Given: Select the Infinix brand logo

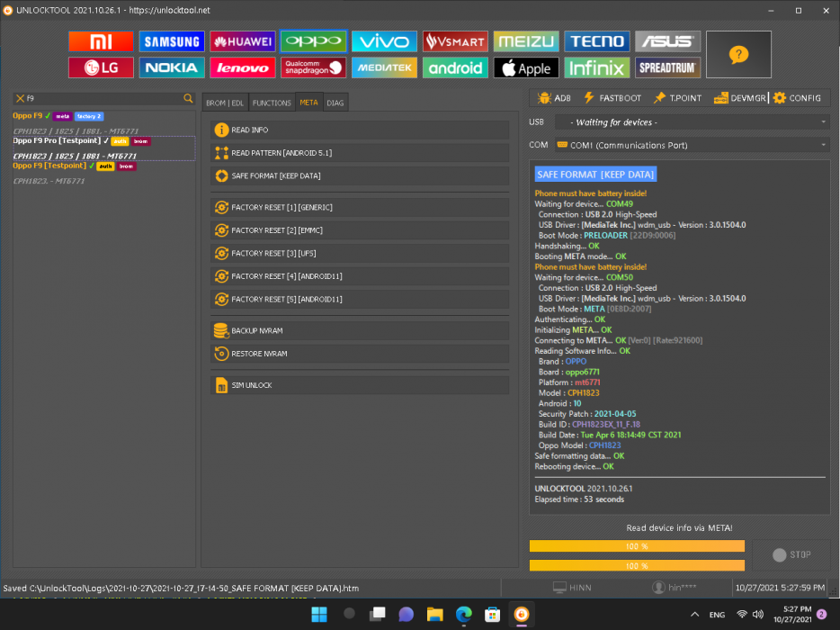Looking at the screenshot, I should [x=597, y=67].
